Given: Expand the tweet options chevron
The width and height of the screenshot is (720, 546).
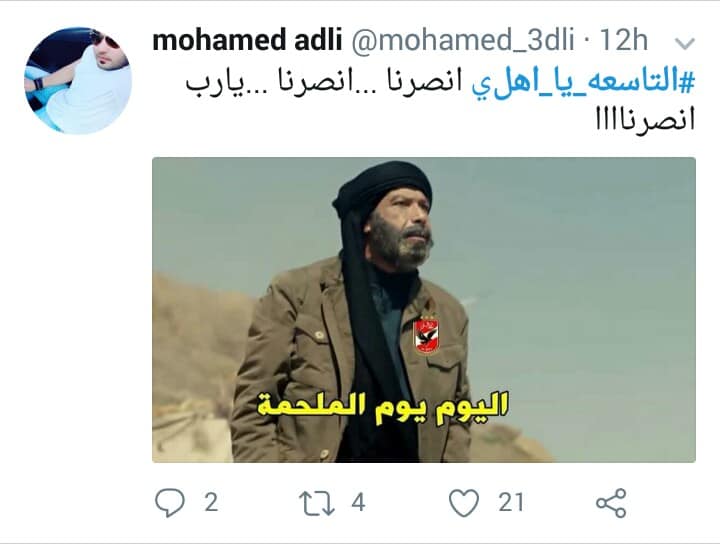Looking at the screenshot, I should click(x=685, y=44).
